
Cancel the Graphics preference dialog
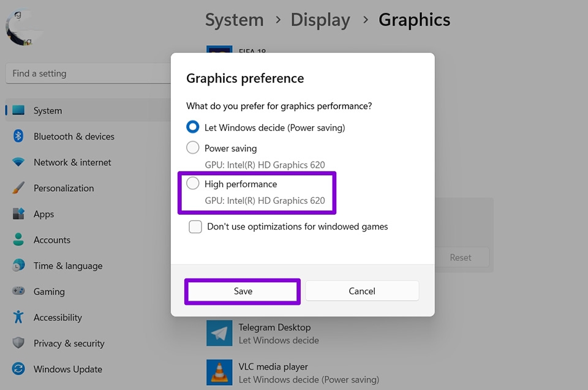click(x=362, y=291)
